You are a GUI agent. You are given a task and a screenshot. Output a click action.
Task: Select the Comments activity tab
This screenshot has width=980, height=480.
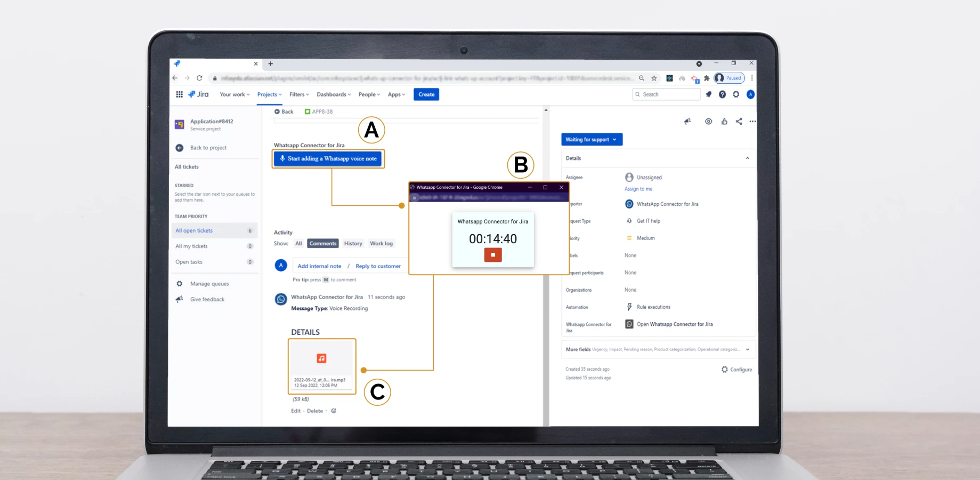coord(323,244)
